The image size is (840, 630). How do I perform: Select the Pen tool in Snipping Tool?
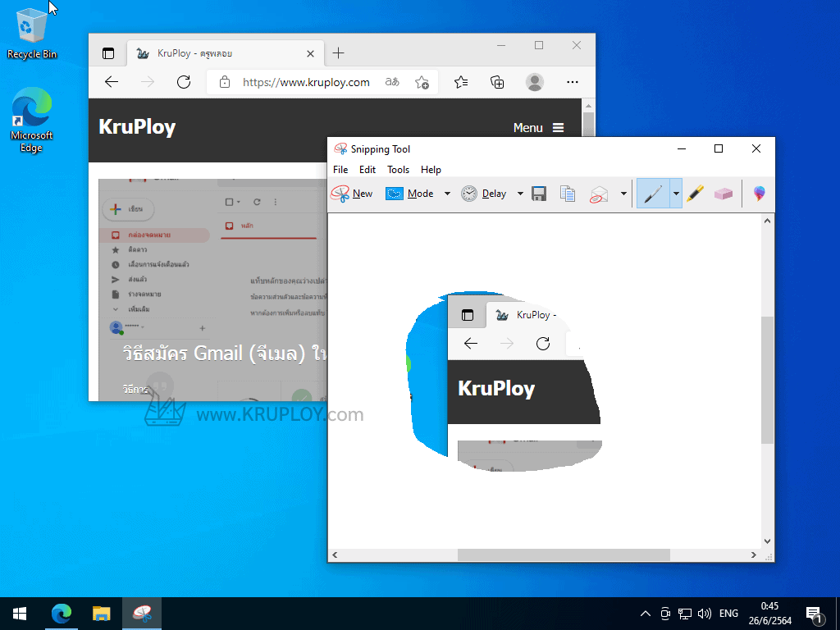(x=653, y=194)
